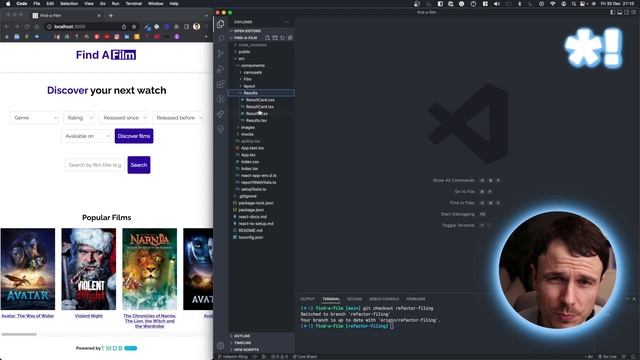The width and height of the screenshot is (640, 360).
Task: Click the Search button
Action: point(139,165)
